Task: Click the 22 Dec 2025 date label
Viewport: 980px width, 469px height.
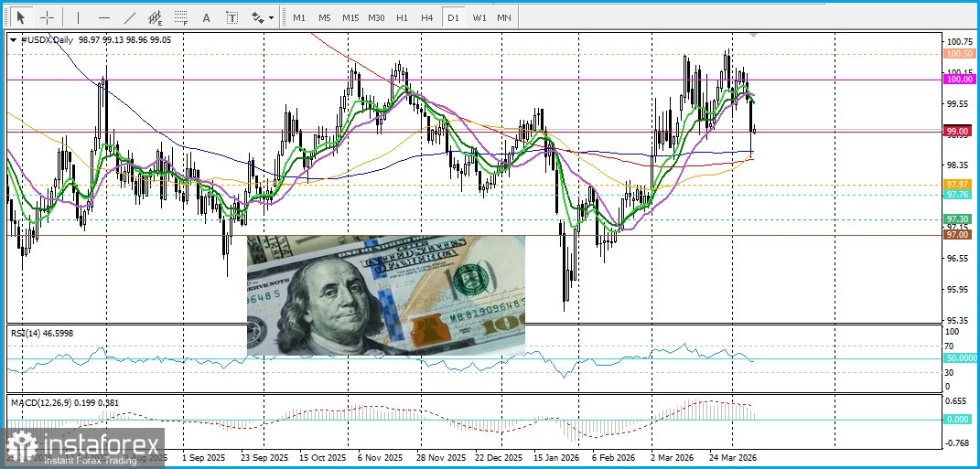Action: (x=498, y=457)
